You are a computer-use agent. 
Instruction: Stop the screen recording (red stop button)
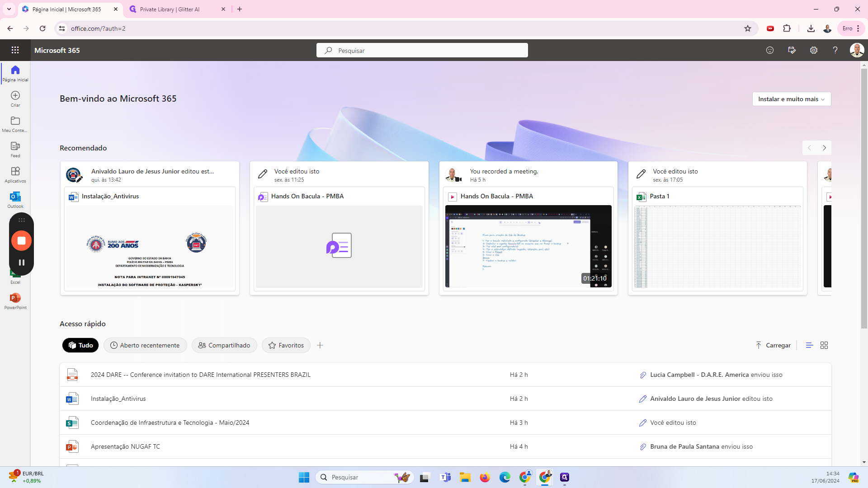click(x=21, y=241)
